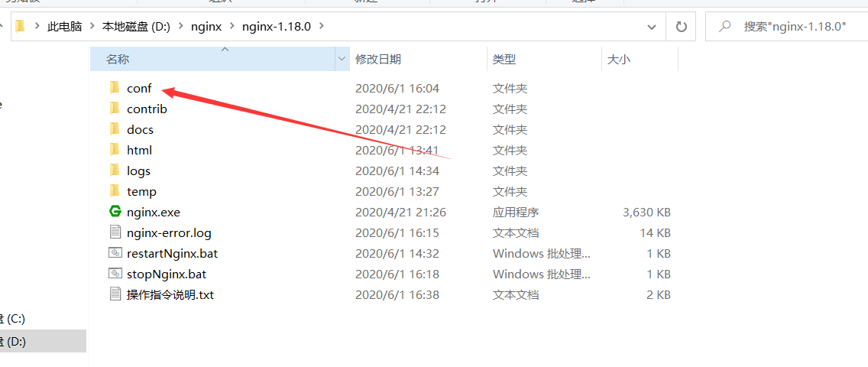Click the nginx.exe file name
Viewport: 868px width, 367px height.
coord(154,212)
